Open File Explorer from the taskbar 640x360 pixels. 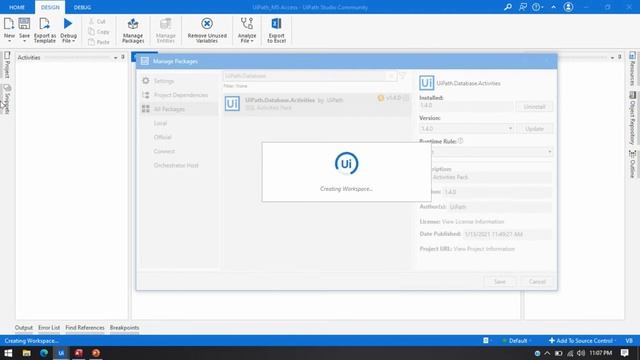[27, 353]
